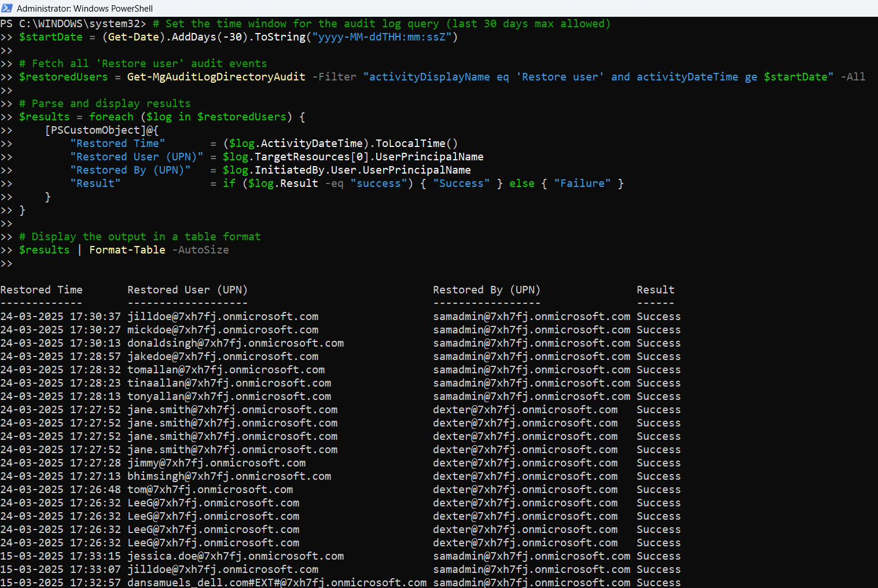Click the 'Restored Time' column header
Image resolution: width=878 pixels, height=588 pixels.
(x=41, y=290)
